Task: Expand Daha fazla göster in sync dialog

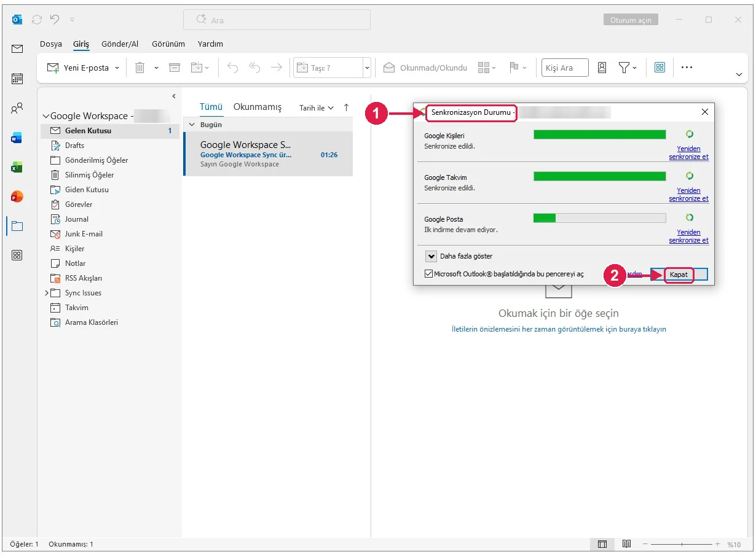Action: point(431,256)
